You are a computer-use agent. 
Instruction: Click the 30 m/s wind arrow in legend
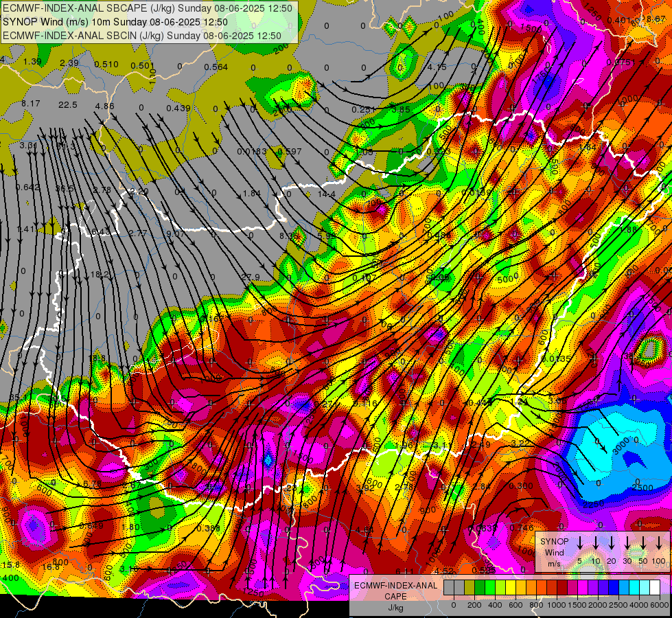point(627,543)
